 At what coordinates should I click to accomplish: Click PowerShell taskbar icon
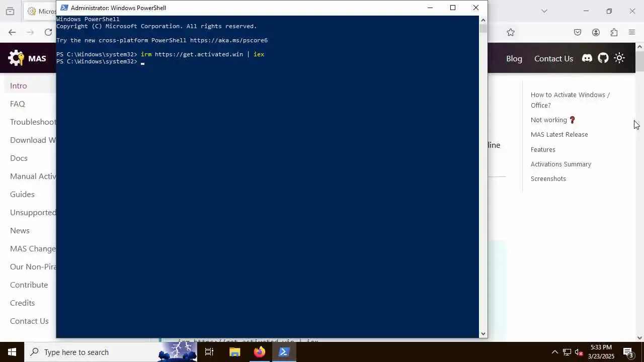pos(284,352)
